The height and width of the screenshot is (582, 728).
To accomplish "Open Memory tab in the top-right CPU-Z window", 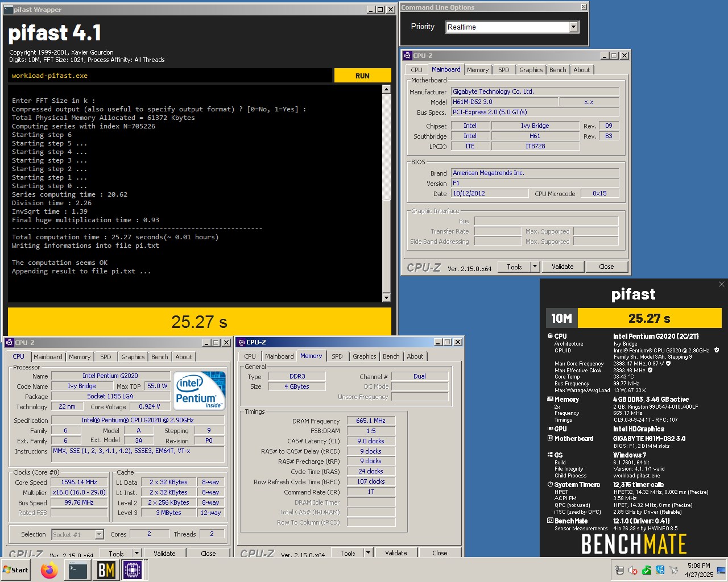I will click(x=478, y=70).
